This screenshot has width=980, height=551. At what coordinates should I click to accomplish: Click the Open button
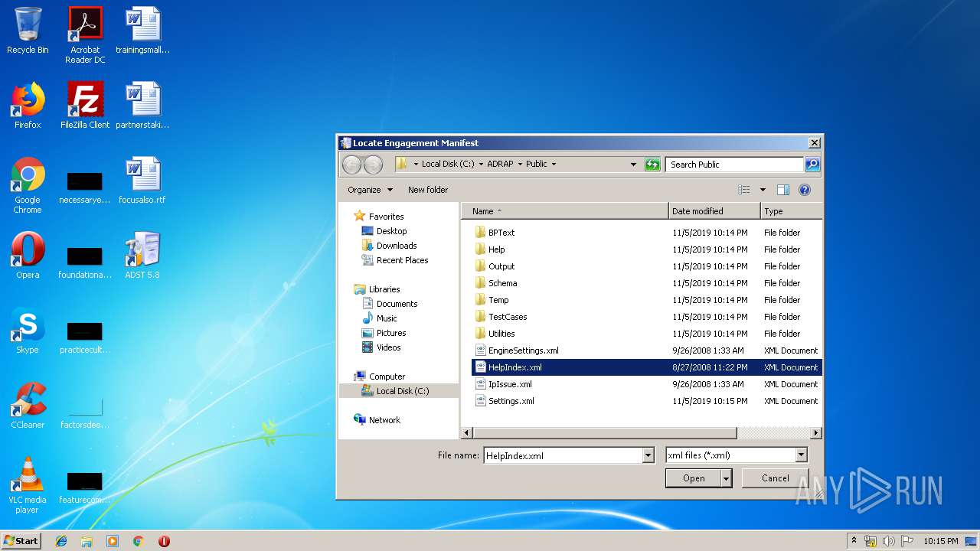pos(694,478)
